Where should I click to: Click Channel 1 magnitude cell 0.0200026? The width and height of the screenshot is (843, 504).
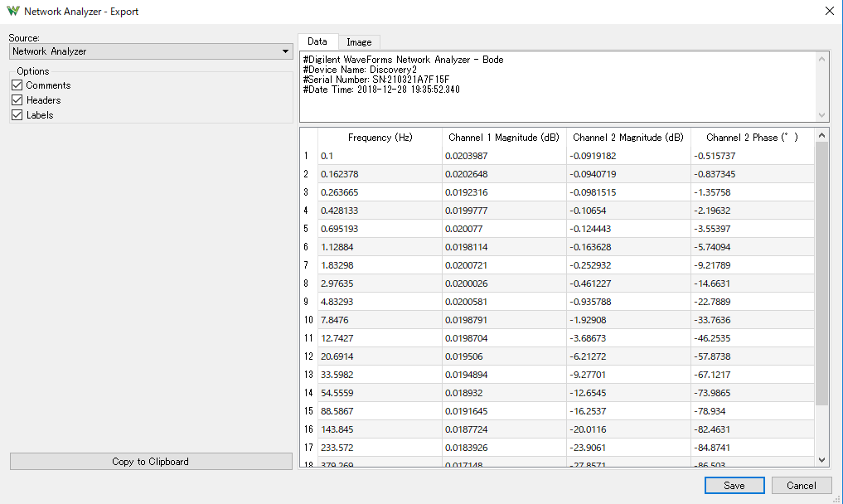[504, 283]
